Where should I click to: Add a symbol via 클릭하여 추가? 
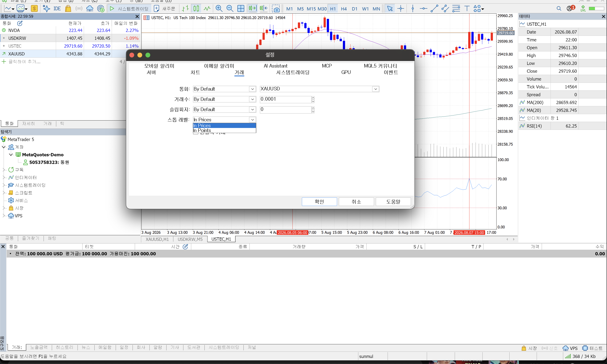pos(24,61)
